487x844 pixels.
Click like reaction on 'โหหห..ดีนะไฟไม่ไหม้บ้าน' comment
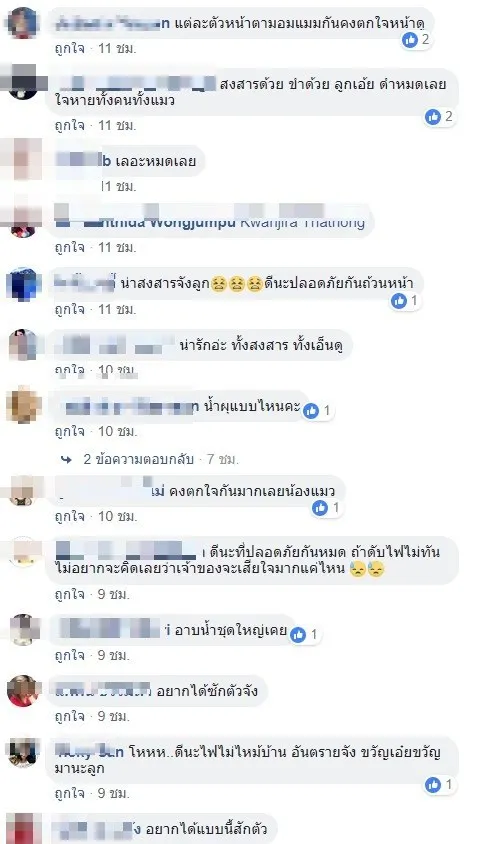pyautogui.click(x=433, y=785)
